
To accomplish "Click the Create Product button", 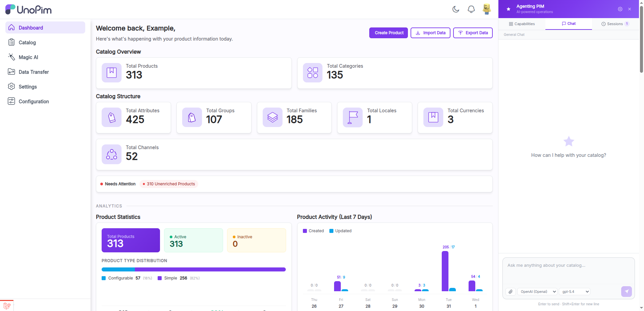I will 389,33.
